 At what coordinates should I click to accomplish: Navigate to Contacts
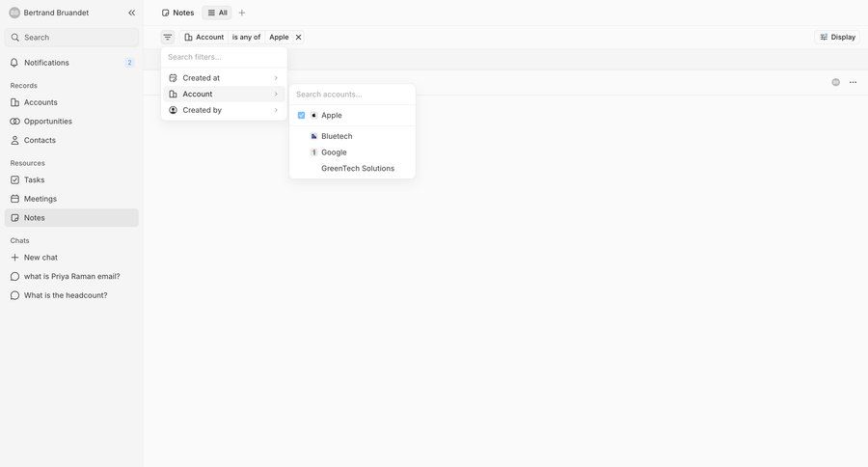pyautogui.click(x=71, y=140)
